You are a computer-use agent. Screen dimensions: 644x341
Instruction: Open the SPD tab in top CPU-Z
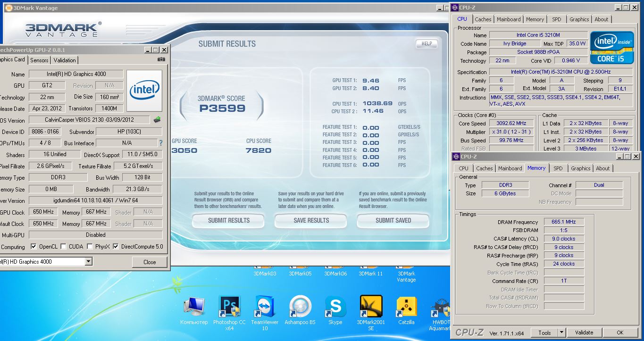[x=557, y=19]
